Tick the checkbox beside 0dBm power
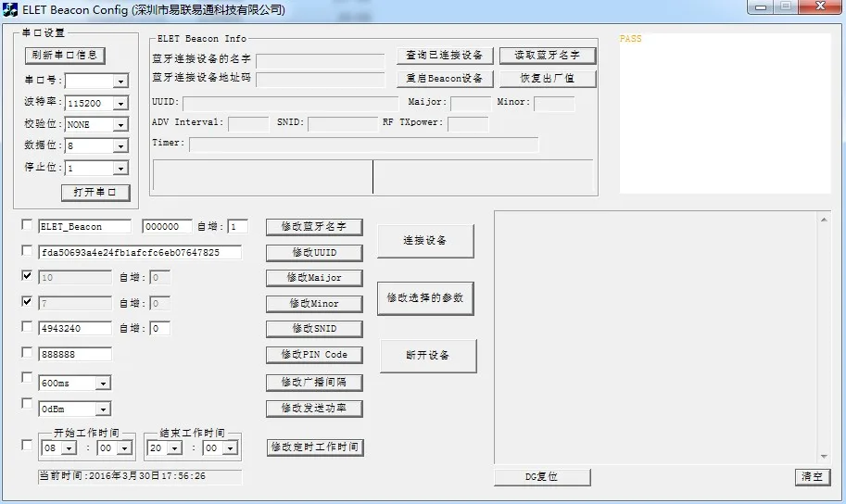846x504 pixels. (27, 403)
